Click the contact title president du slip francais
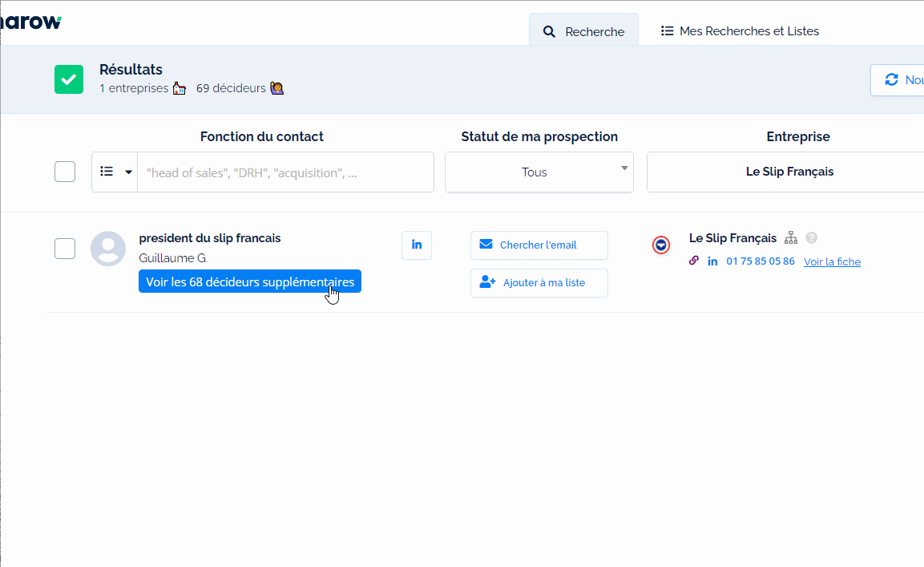Viewport: 924px width, 567px height. pyautogui.click(x=210, y=237)
